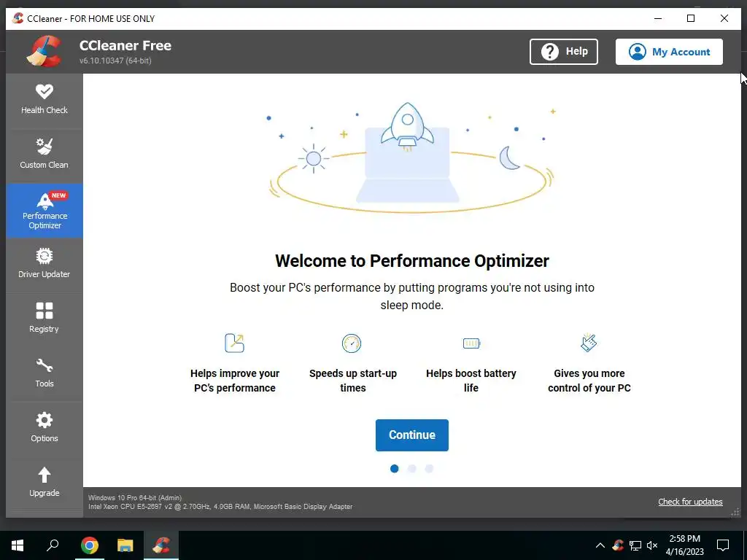Screen dimensions: 747x560
Task: Open the notification center icon
Action: coord(723,545)
